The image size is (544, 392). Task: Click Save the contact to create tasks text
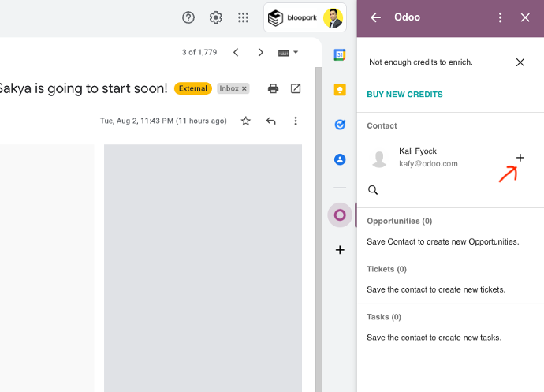tap(434, 338)
